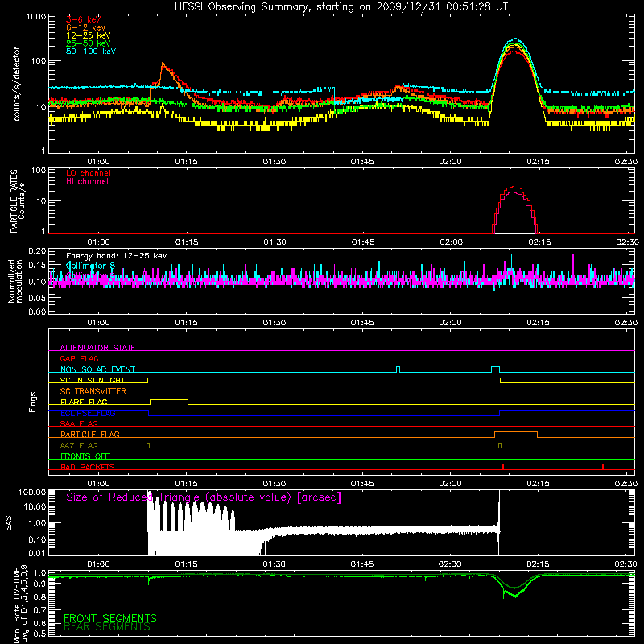Click the 02:00 label under the SAS panel
The width and height of the screenshot is (644, 644).
click(450, 564)
